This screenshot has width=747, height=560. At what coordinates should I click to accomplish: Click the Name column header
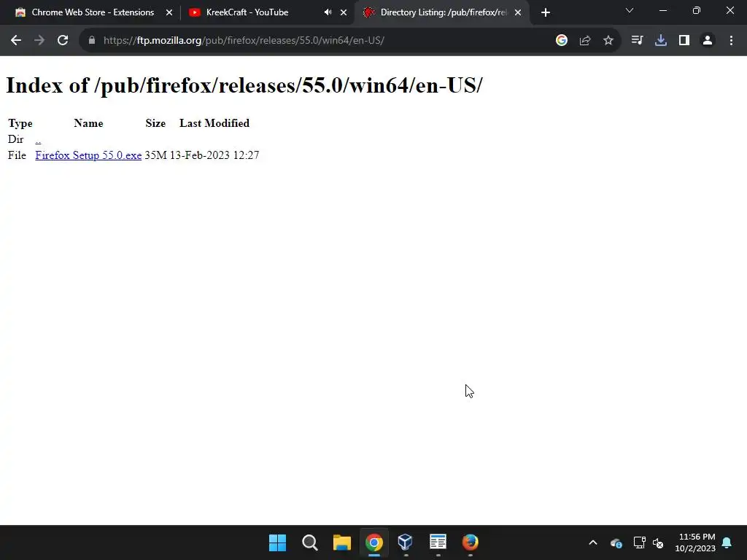coord(88,123)
